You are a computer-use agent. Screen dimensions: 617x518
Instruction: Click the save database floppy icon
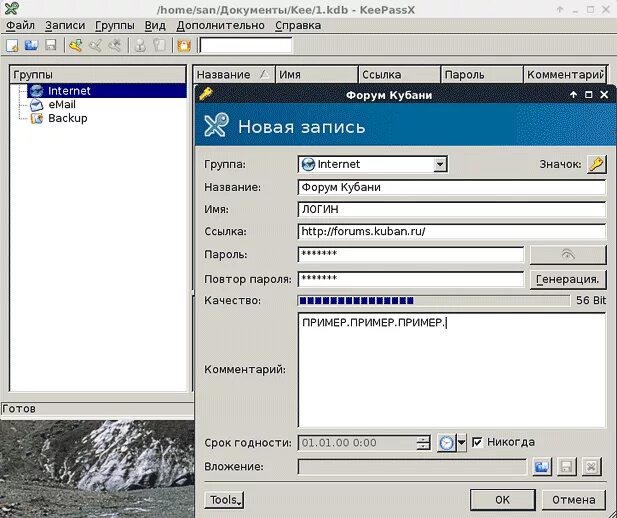pos(50,46)
